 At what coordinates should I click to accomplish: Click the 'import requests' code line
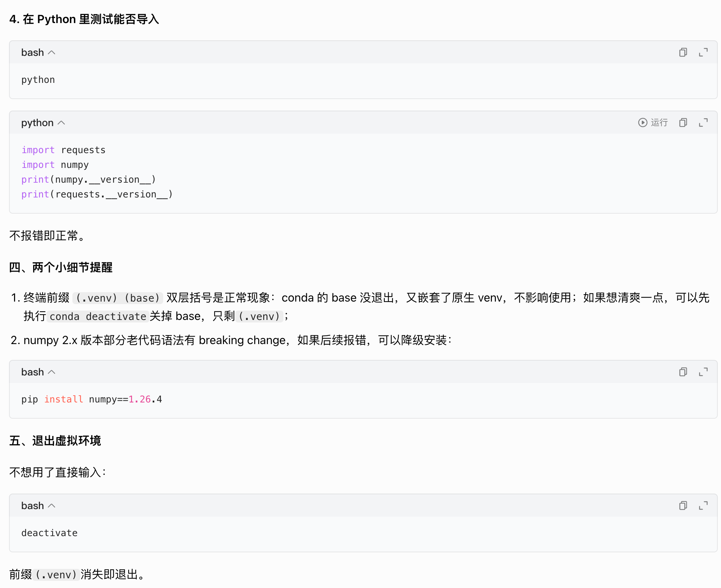[x=63, y=150]
